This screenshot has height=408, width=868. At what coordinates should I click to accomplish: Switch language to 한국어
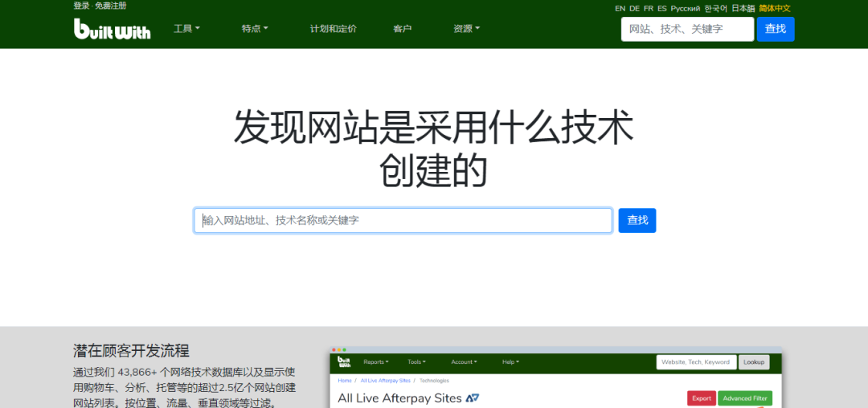(x=716, y=8)
